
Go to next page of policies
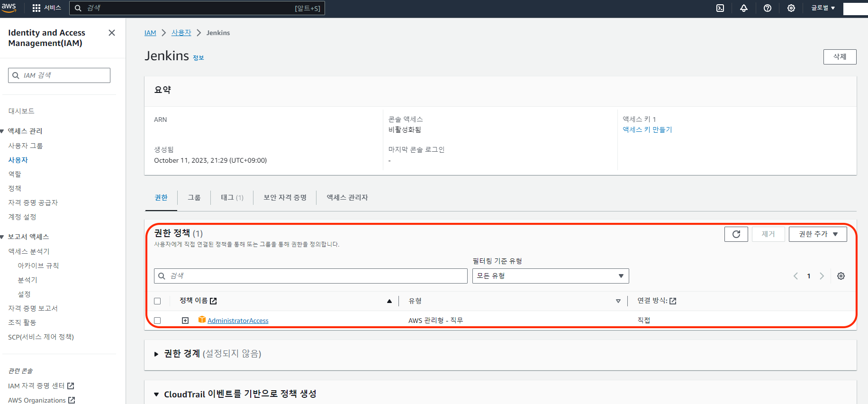click(x=822, y=276)
